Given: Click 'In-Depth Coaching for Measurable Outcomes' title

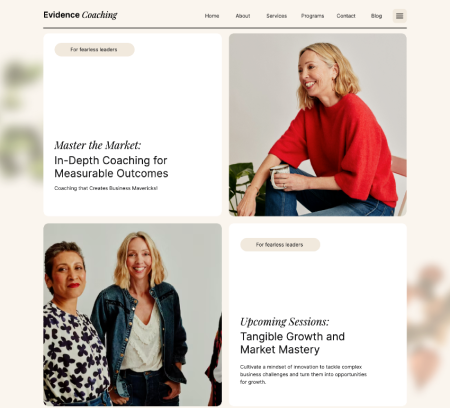Looking at the screenshot, I should [111, 167].
